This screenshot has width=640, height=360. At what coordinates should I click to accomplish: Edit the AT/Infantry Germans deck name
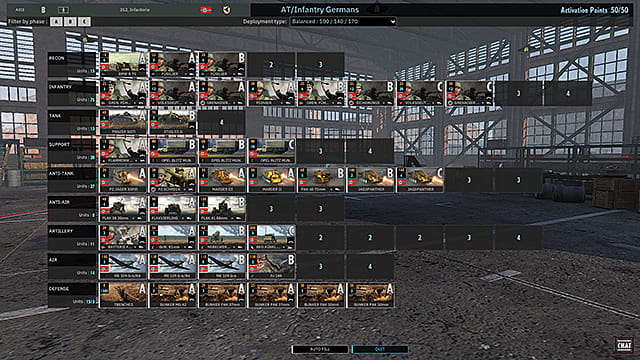tap(320, 10)
